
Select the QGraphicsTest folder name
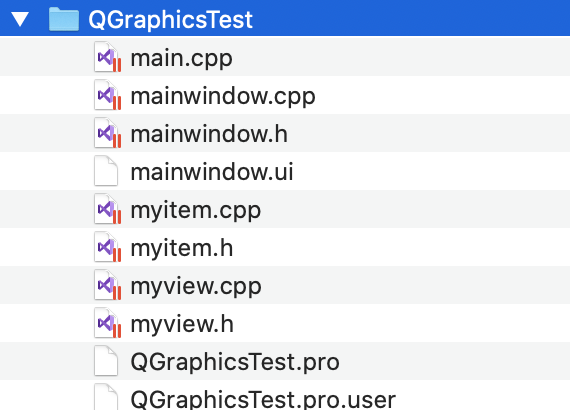(x=170, y=19)
